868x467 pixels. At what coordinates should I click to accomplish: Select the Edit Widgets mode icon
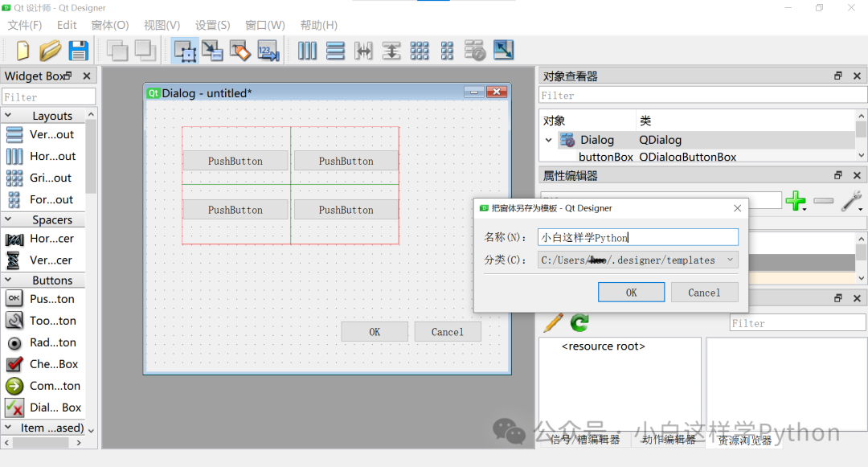(x=185, y=51)
